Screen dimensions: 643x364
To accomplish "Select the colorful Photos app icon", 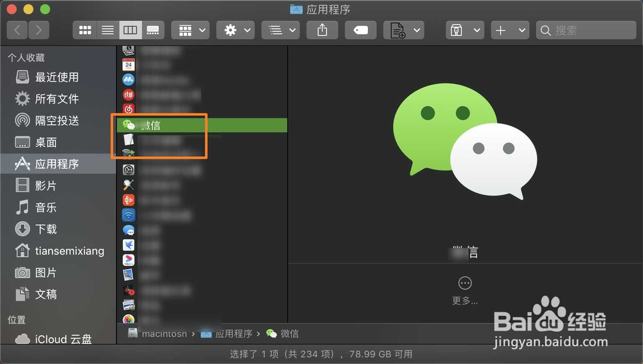I will pyautogui.click(x=129, y=320).
